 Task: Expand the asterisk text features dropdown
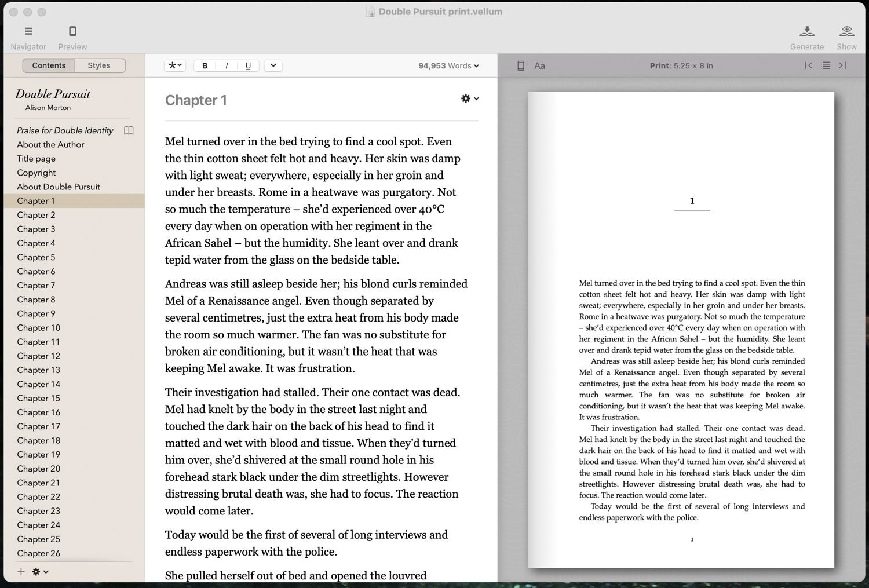point(174,65)
